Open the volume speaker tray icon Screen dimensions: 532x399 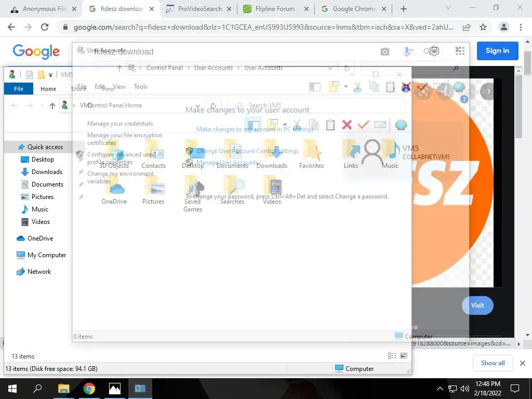click(x=465, y=389)
